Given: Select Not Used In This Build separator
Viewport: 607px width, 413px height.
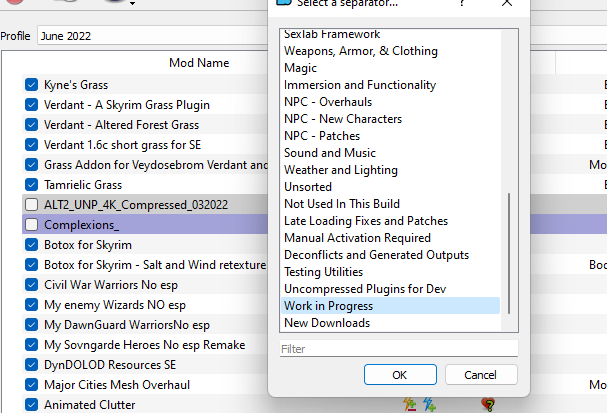Looking at the screenshot, I should pyautogui.click(x=342, y=204).
